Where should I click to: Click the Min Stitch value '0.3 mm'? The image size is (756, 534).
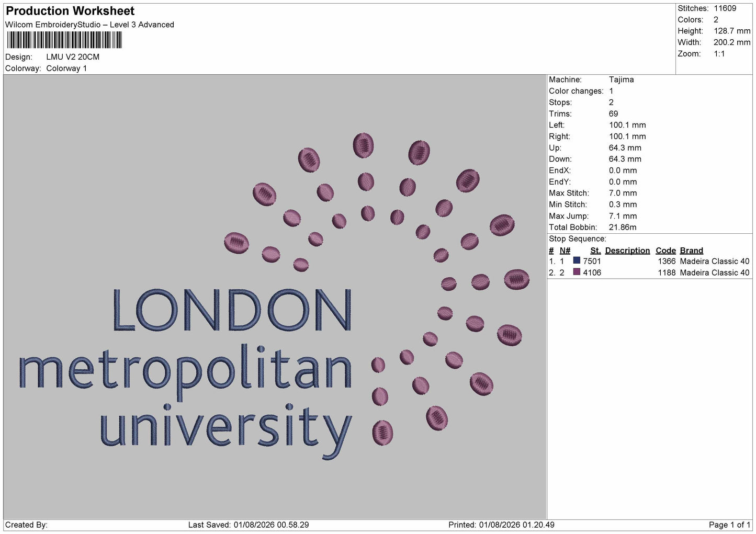(623, 204)
